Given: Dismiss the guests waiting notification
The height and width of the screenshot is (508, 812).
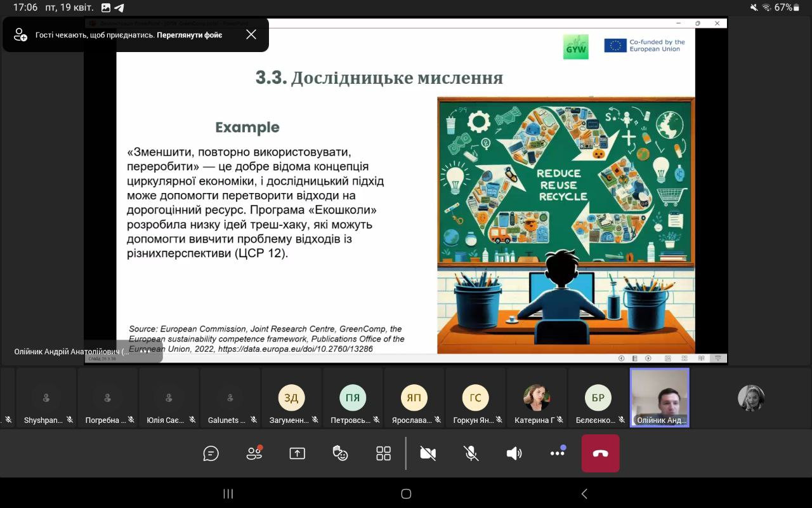Looking at the screenshot, I should 251,34.
